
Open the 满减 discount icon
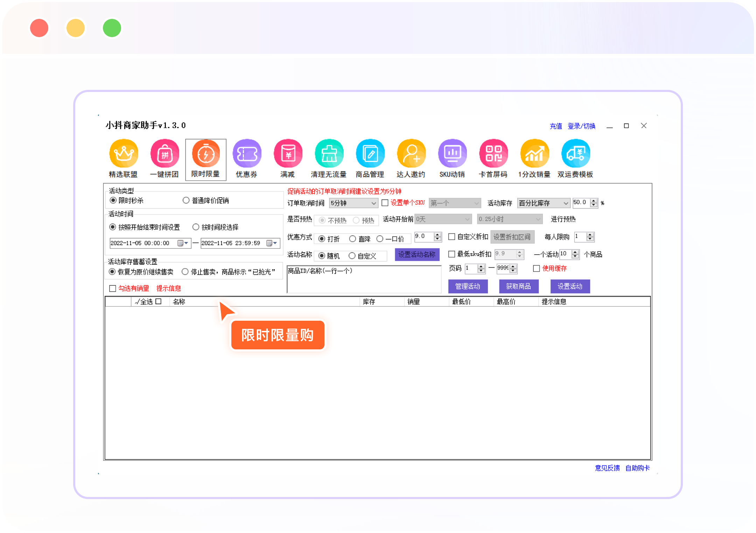click(288, 154)
